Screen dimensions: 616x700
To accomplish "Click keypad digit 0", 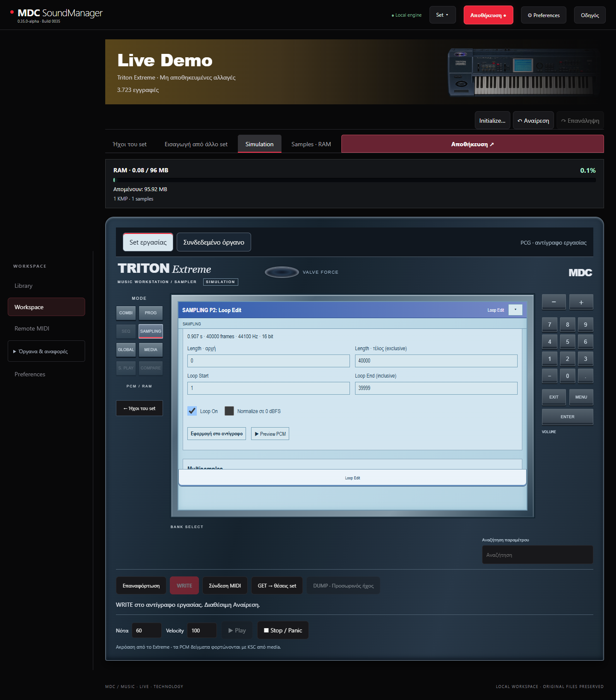I will pyautogui.click(x=568, y=376).
